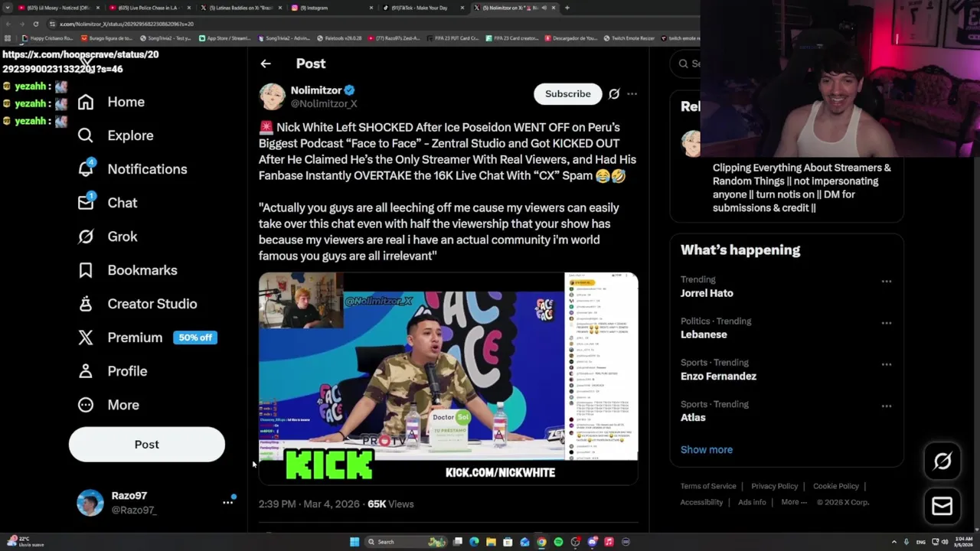Open Twitch Emote Resizer bookmark
This screenshot has height=551, width=980.
pos(629,38)
